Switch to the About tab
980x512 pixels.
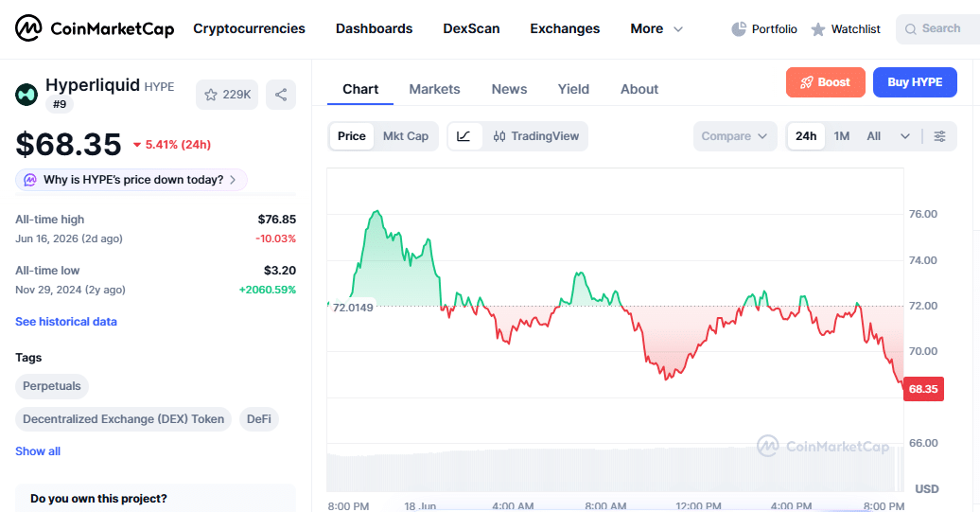pyautogui.click(x=639, y=89)
